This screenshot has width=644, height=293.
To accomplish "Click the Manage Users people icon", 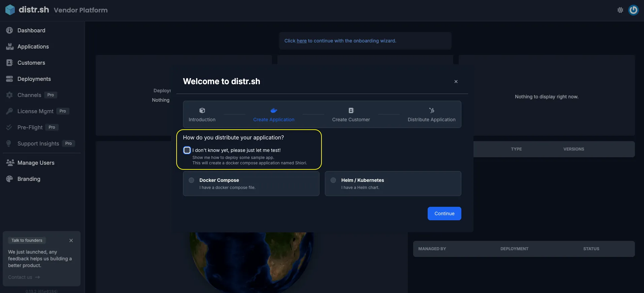I will [x=10, y=163].
